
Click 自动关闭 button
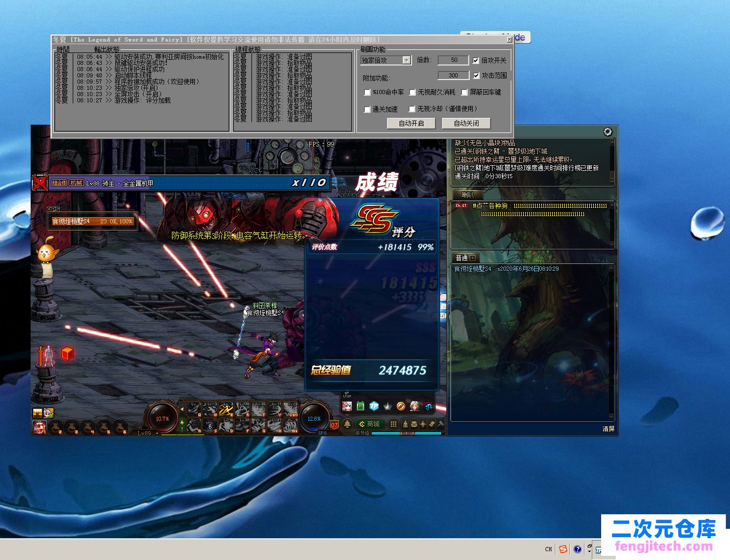pyautogui.click(x=466, y=123)
